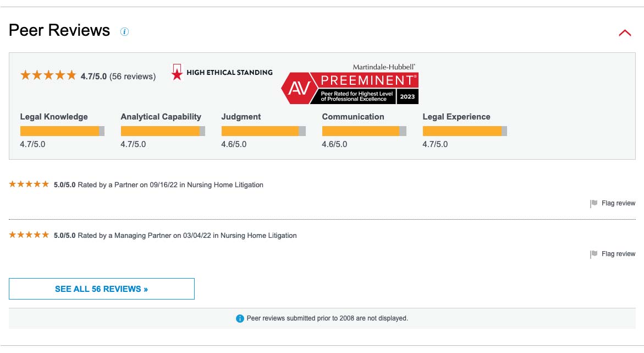Click 'Rated by a Managing Partner on 03/04/22' text
Image resolution: width=644 pixels, height=353 pixels.
145,235
